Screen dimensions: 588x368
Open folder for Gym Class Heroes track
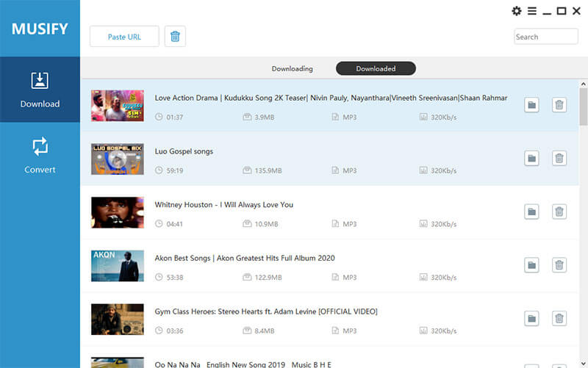point(531,319)
